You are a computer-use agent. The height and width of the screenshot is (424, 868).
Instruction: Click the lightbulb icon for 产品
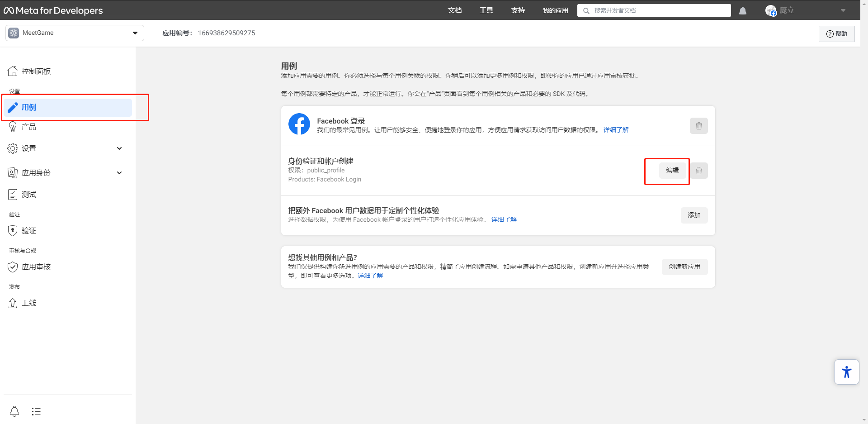[13, 127]
